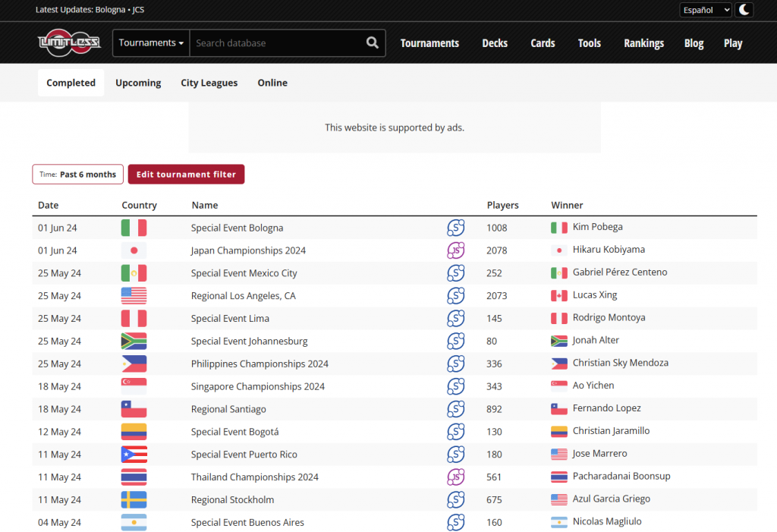Toggle dark mode moon icon
777x532 pixels.
[x=745, y=10]
